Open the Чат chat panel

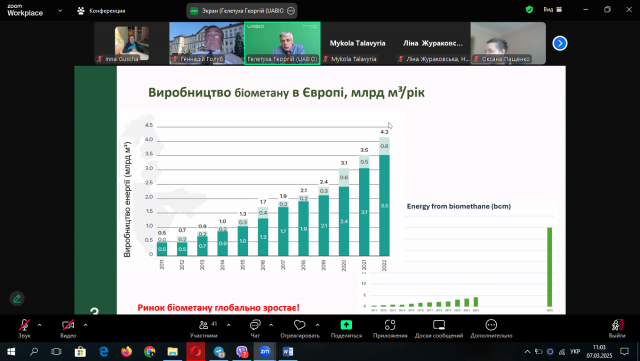pos(255,328)
